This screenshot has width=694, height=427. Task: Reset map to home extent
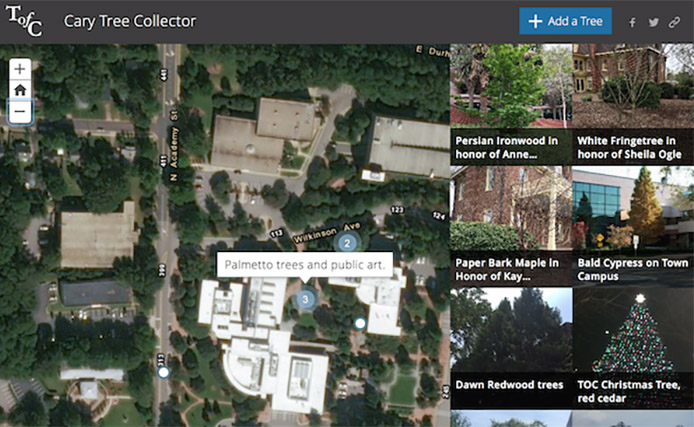20,90
